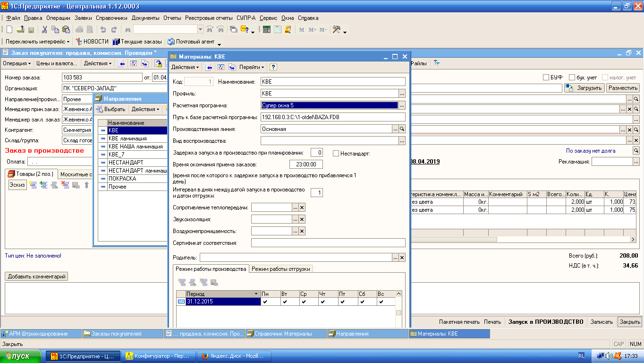Screen dimensions: 644x363
Task: Open the calendar icon in main toolbar
Action: [277, 29]
